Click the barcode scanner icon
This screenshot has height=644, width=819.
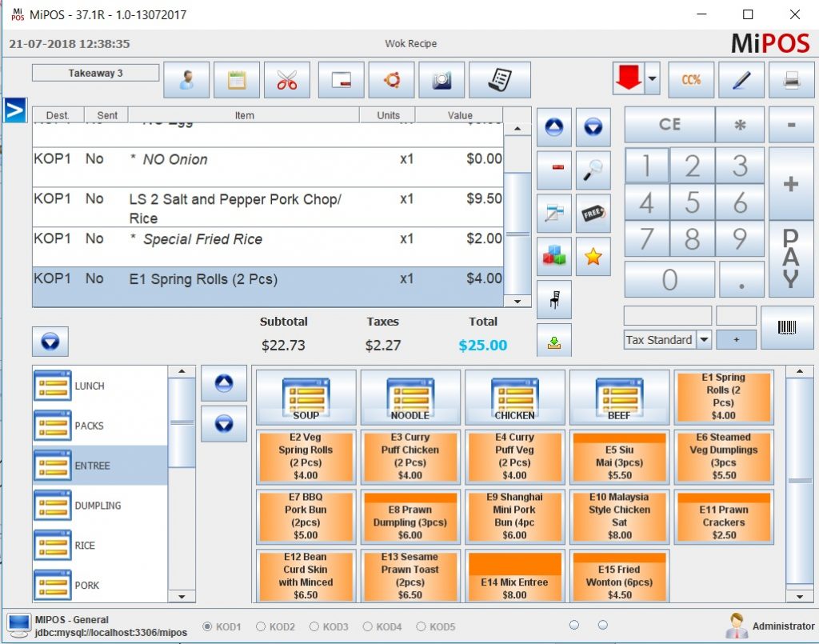point(787,327)
